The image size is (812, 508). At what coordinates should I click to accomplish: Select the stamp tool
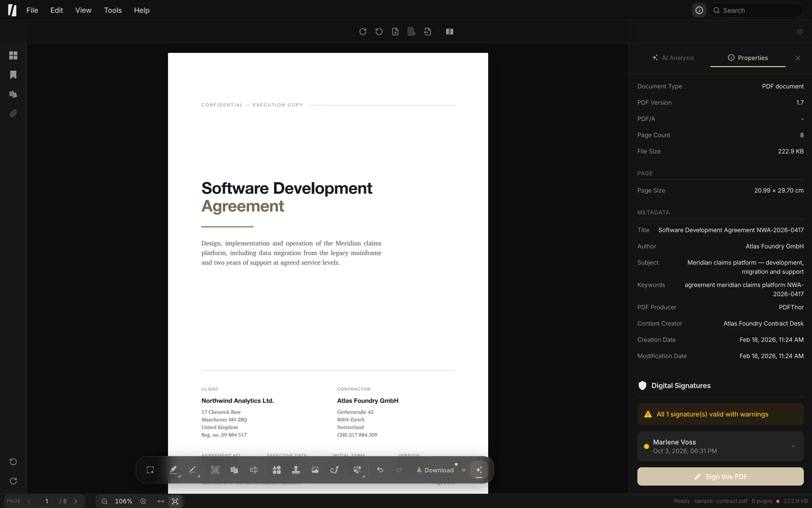coord(296,470)
